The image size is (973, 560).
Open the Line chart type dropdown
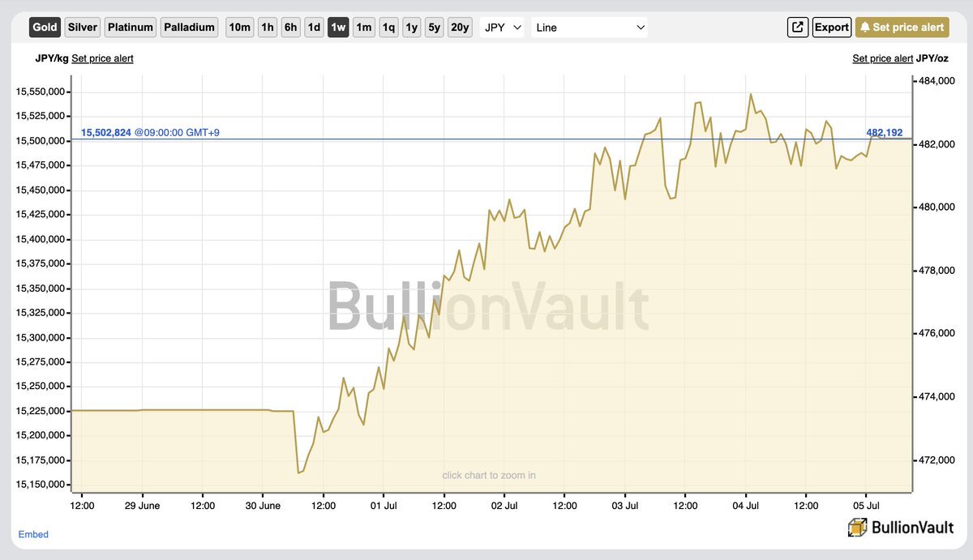pyautogui.click(x=590, y=27)
